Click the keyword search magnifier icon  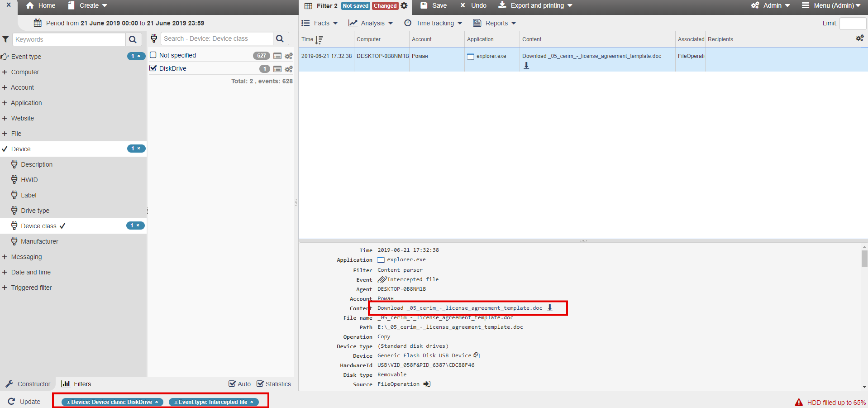pos(133,39)
